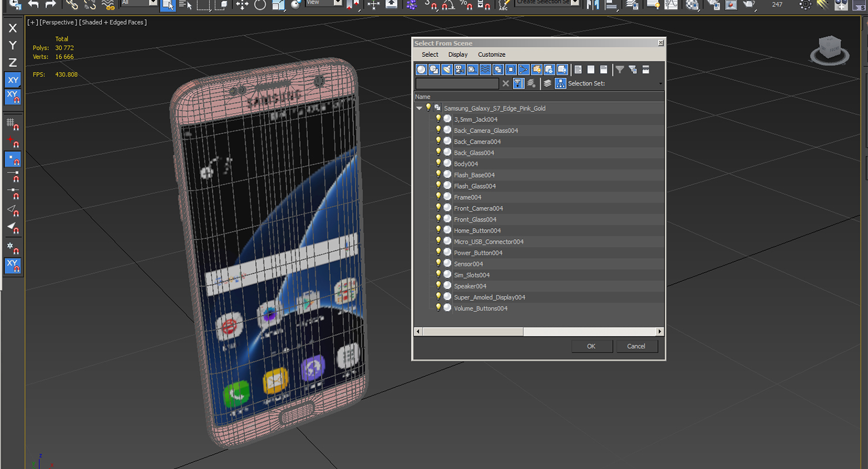Click the Cancel button
The width and height of the screenshot is (868, 469).
point(636,346)
